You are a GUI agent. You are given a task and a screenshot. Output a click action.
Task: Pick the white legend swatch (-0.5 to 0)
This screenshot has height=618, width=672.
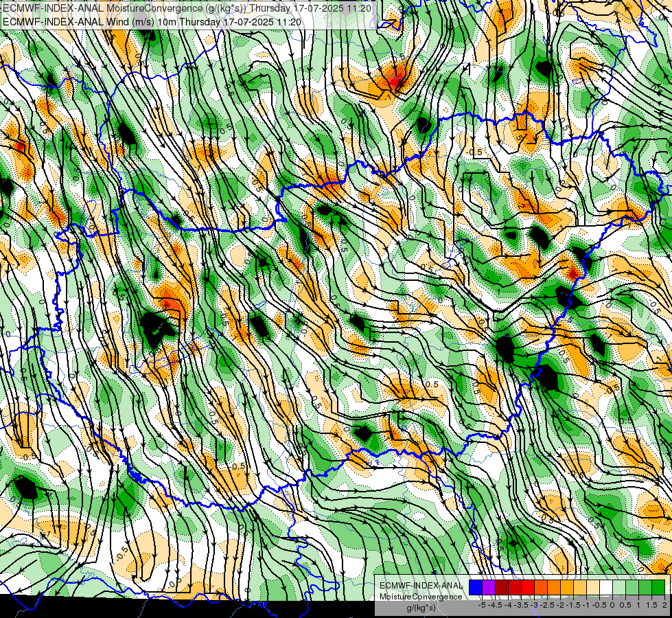606,587
